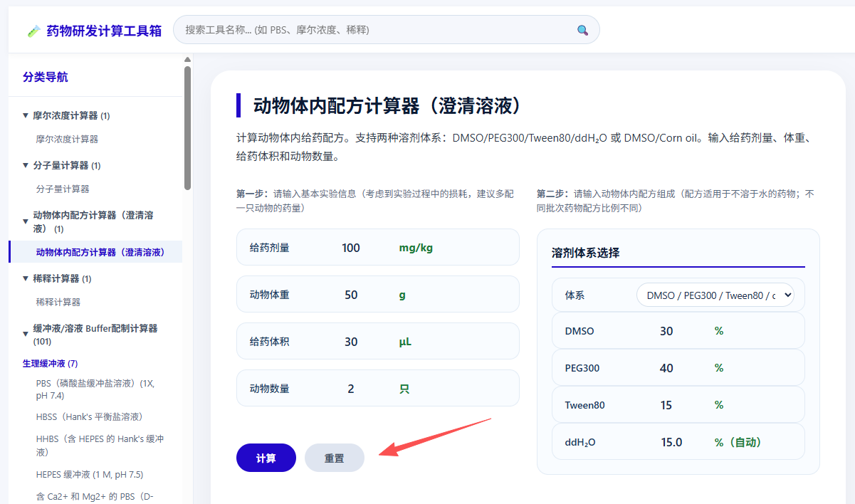Click the test tube logo icon
The width and height of the screenshot is (855, 504).
pos(33,31)
